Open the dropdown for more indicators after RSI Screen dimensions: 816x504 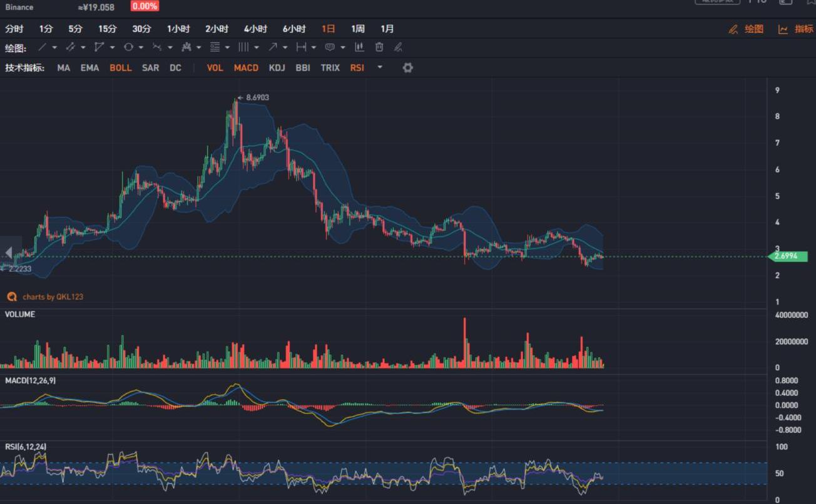[379, 68]
